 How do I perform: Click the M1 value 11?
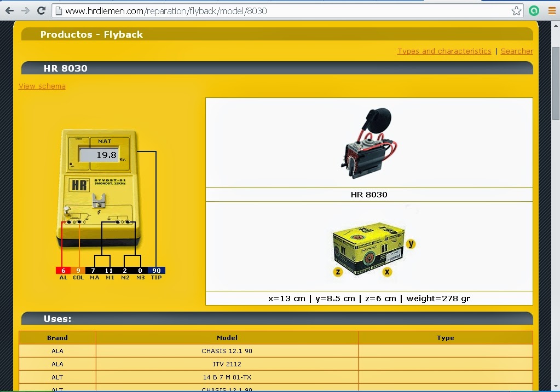[109, 271]
